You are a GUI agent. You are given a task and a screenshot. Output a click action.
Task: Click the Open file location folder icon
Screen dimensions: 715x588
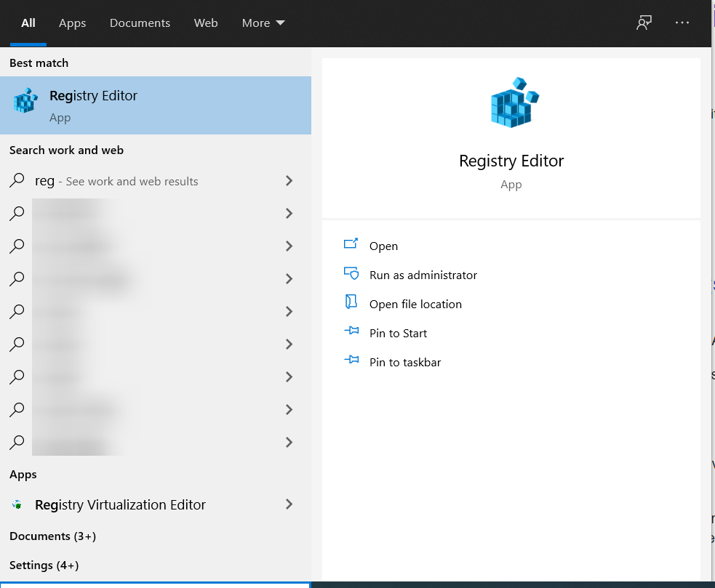[x=351, y=303]
